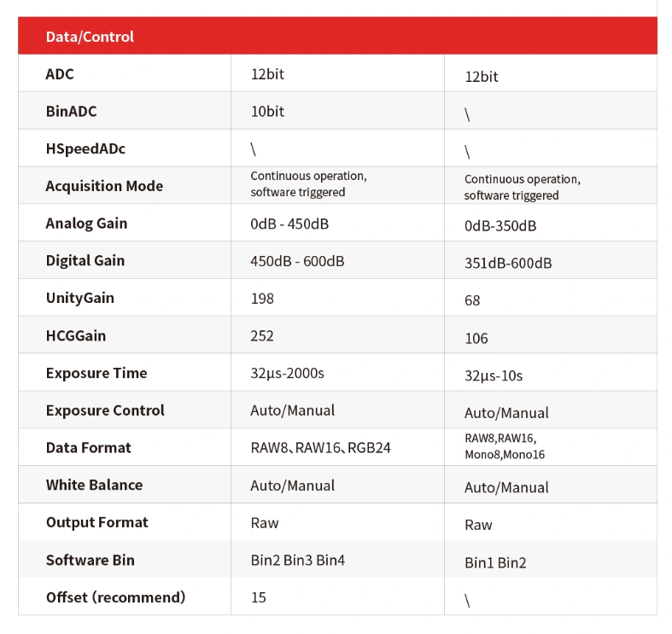The image size is (672, 634).
Task: Select the White Balance row label
Action: tap(94, 485)
